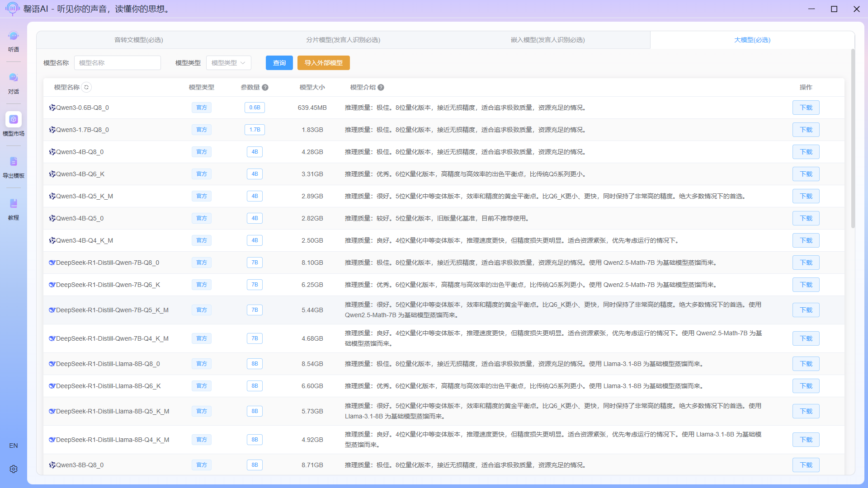868x488 pixels.
Task: Download Qwen3-4B-Q5_0 with 下载 button
Action: click(806, 218)
